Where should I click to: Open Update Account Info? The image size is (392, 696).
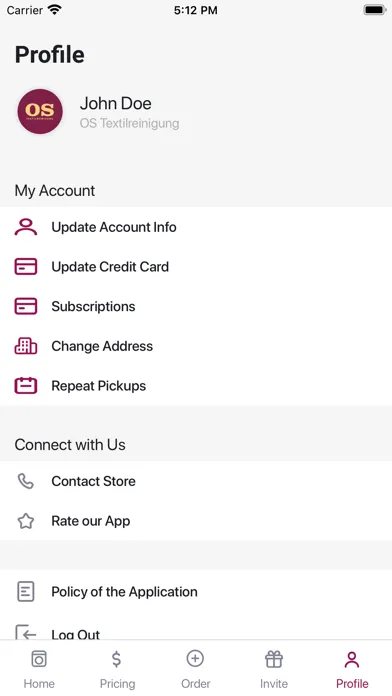pos(196,227)
